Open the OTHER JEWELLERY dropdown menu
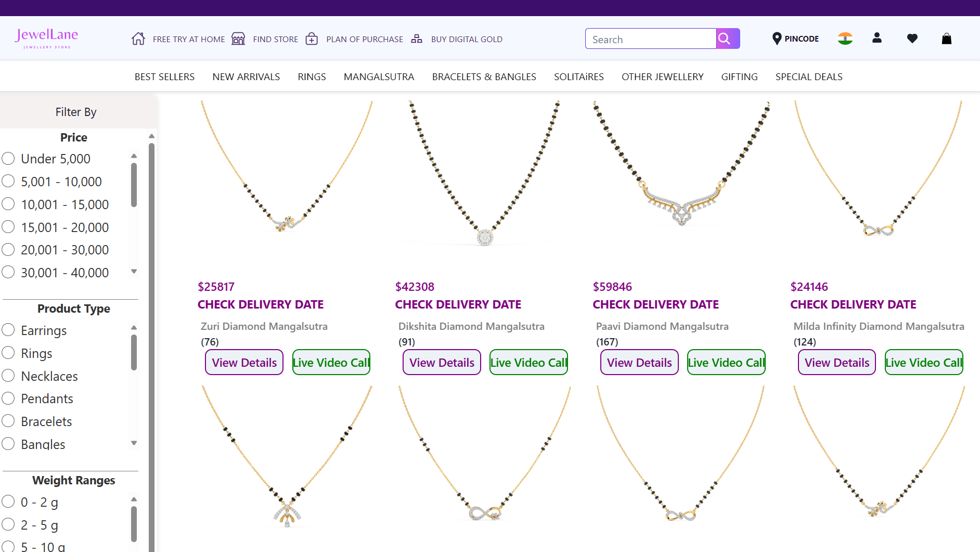The image size is (980, 552). tap(662, 76)
